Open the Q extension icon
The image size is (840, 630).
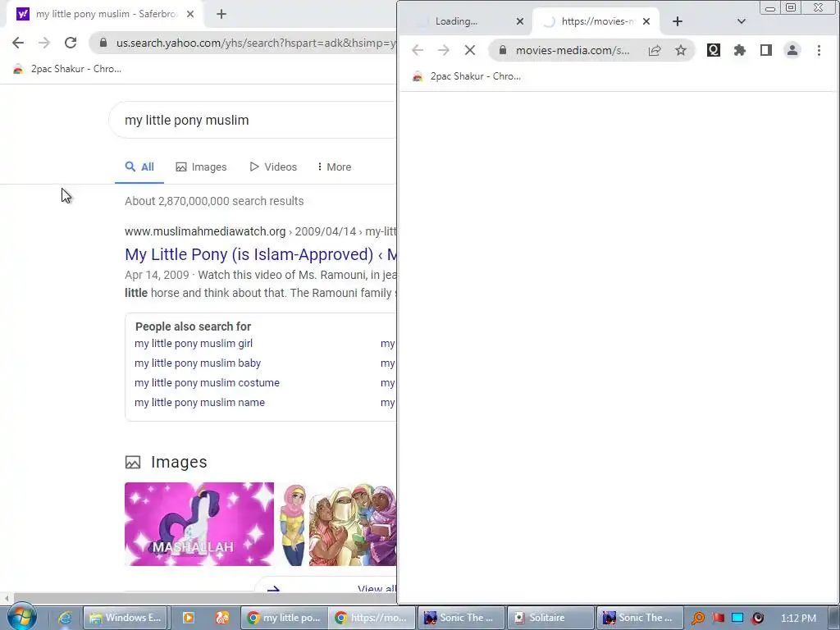(x=713, y=50)
